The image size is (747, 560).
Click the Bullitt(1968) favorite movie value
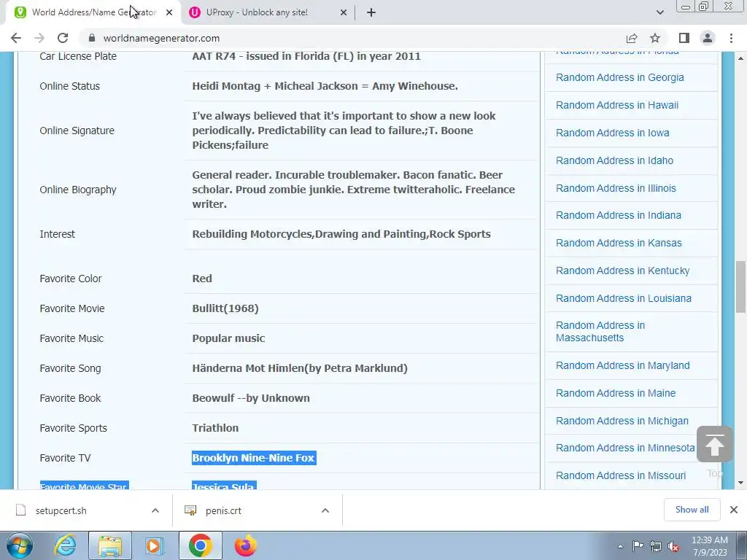[x=225, y=308]
